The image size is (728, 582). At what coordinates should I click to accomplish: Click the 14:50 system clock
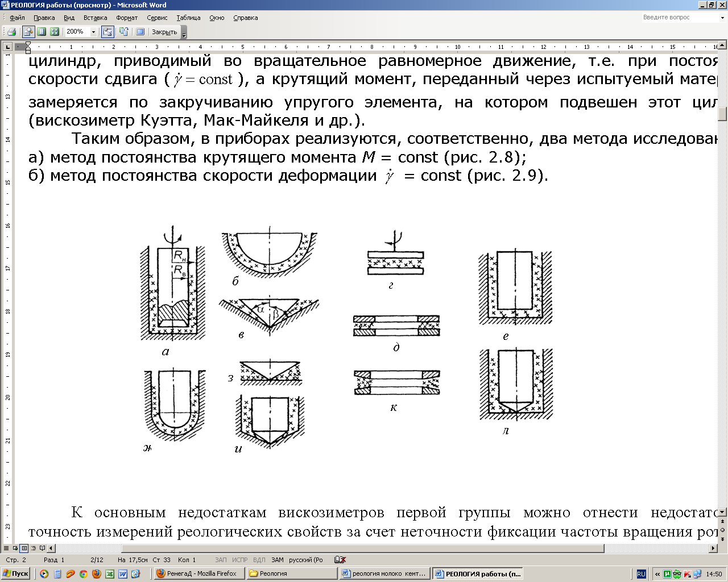click(x=714, y=574)
